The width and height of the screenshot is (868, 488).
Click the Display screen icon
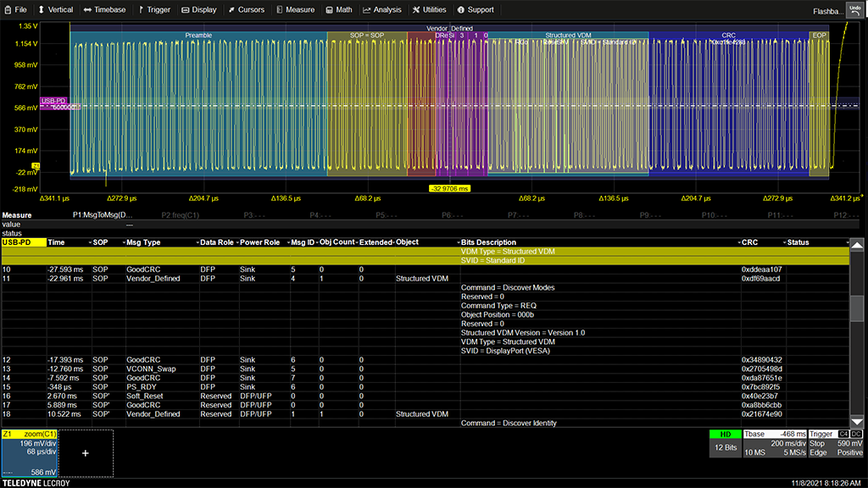[186, 9]
